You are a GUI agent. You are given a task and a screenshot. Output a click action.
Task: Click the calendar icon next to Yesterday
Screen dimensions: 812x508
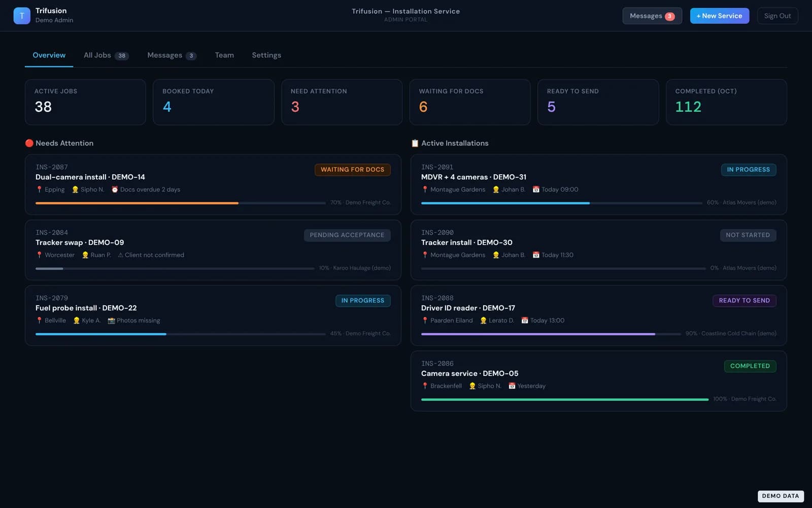click(512, 386)
